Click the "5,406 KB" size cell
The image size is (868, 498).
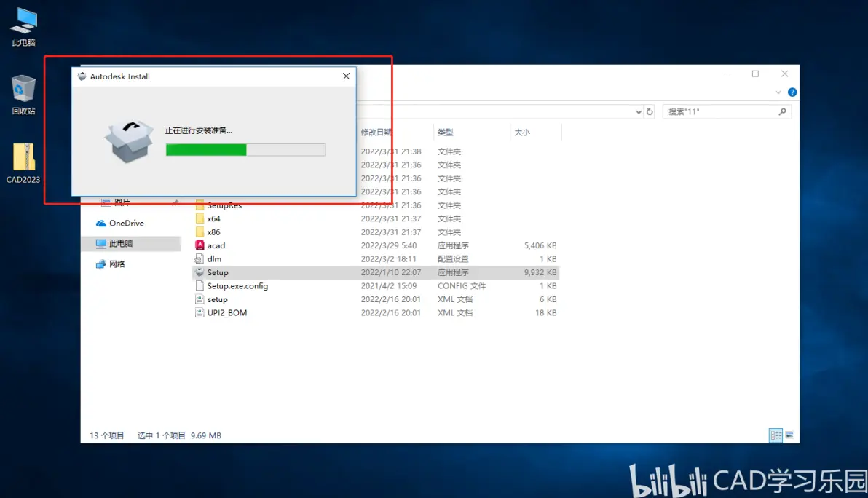click(x=540, y=245)
